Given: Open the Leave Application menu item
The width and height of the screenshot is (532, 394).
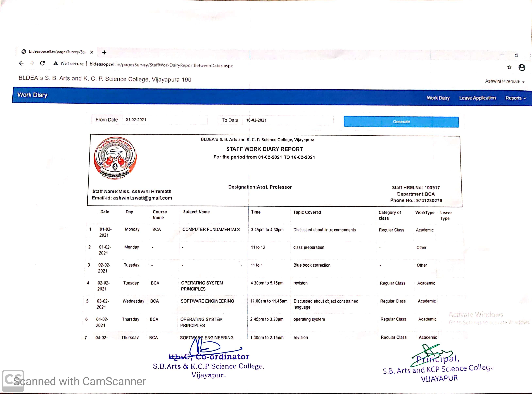Looking at the screenshot, I should pyautogui.click(x=477, y=98).
